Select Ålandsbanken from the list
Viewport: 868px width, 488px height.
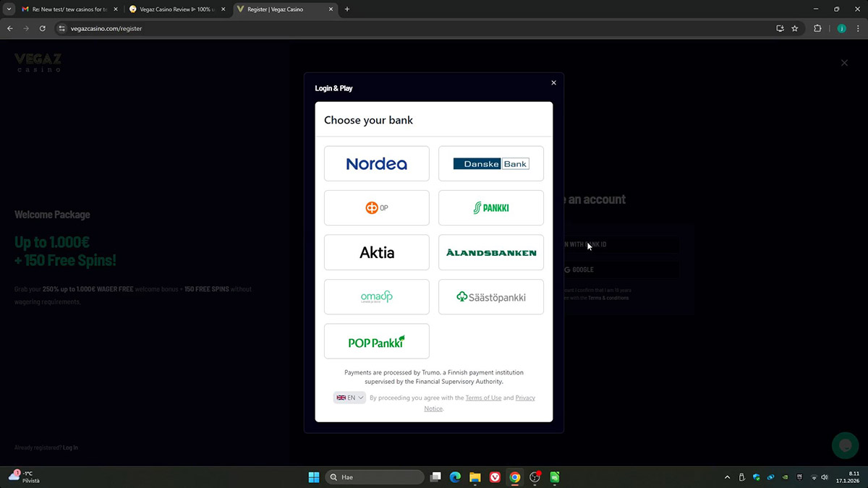[490, 252]
